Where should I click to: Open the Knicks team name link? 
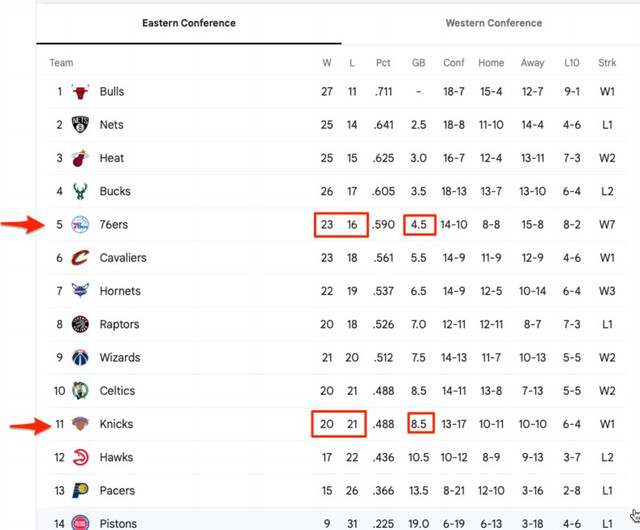pyautogui.click(x=116, y=424)
